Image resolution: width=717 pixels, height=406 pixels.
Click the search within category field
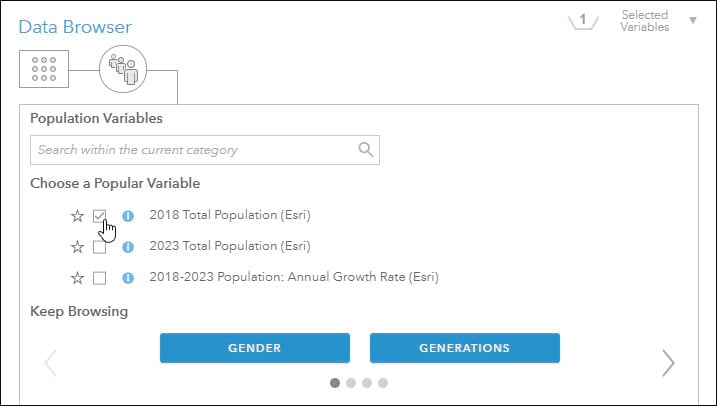[195, 150]
